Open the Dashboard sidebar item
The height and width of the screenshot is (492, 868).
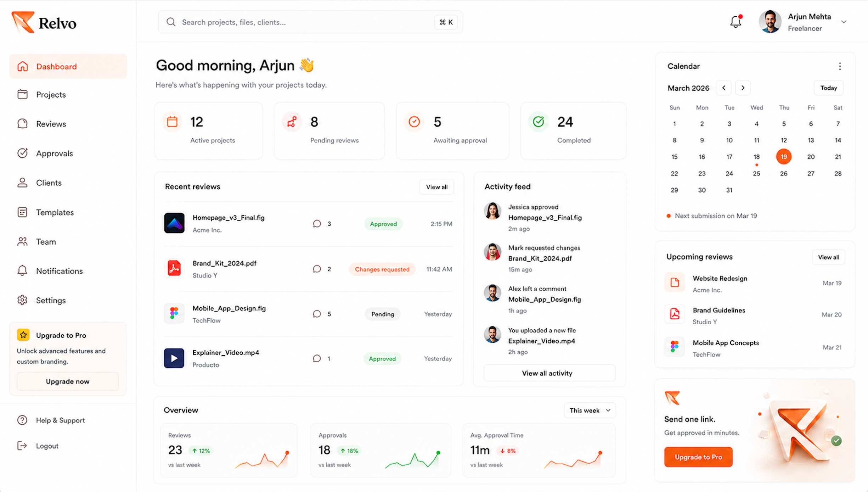(68, 66)
